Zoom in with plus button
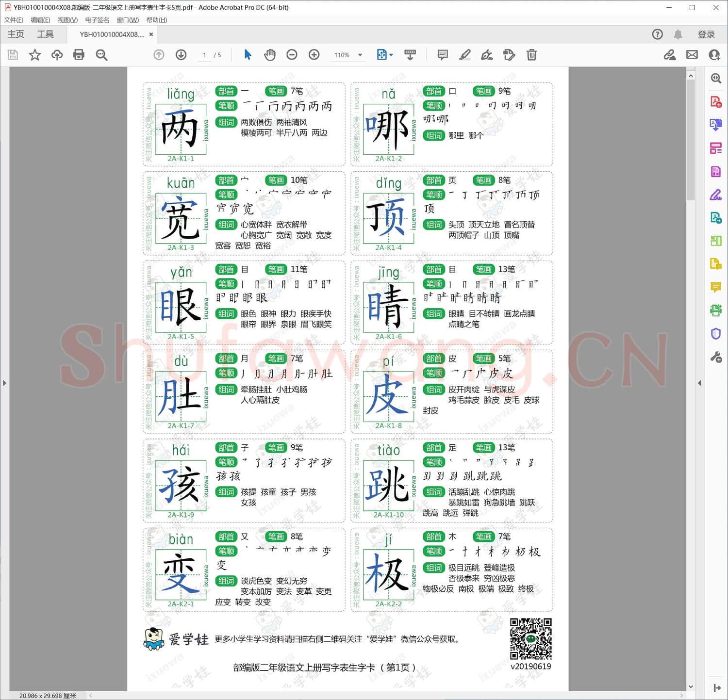This screenshot has width=728, height=700. 314,55
